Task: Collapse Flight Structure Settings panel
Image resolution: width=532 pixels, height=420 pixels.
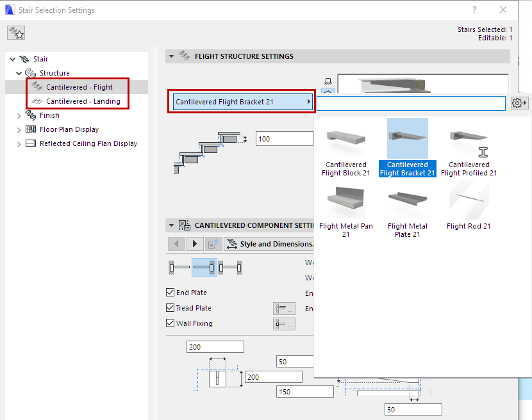Action: tap(171, 56)
